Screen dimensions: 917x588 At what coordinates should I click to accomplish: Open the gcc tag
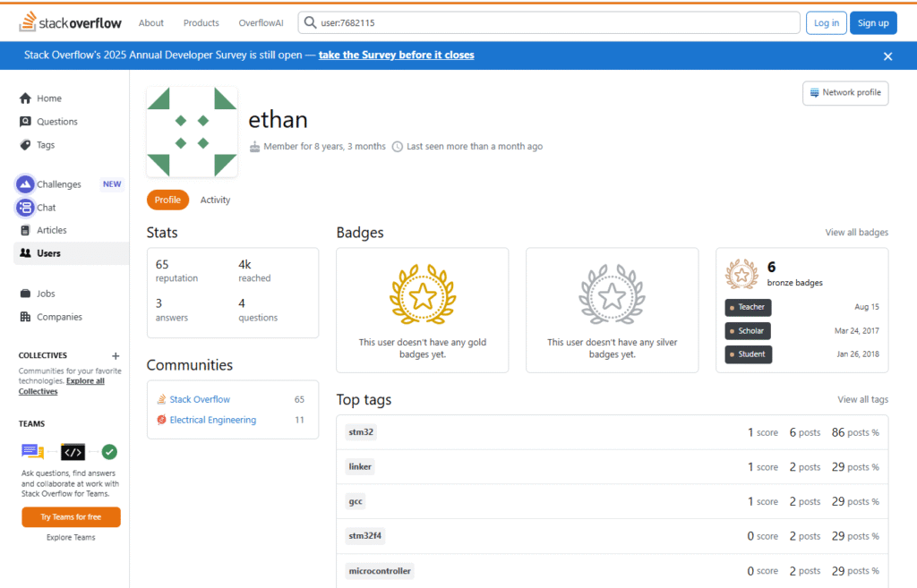point(356,501)
